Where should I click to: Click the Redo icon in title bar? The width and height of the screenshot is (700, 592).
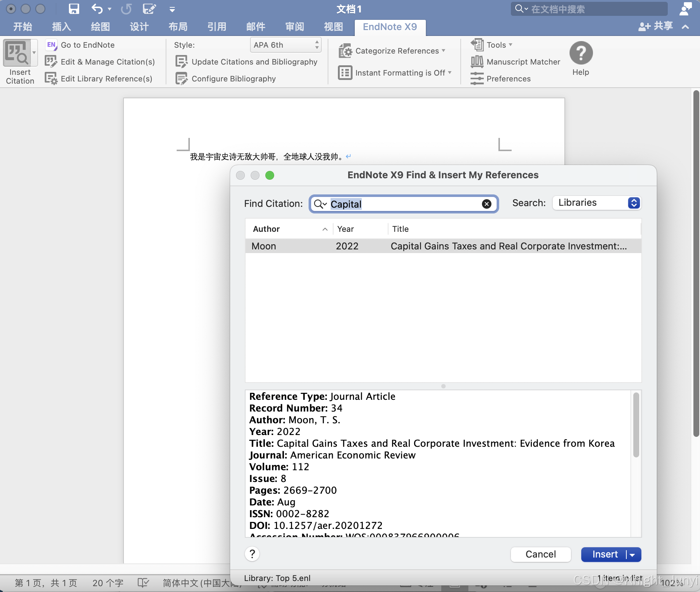[126, 9]
